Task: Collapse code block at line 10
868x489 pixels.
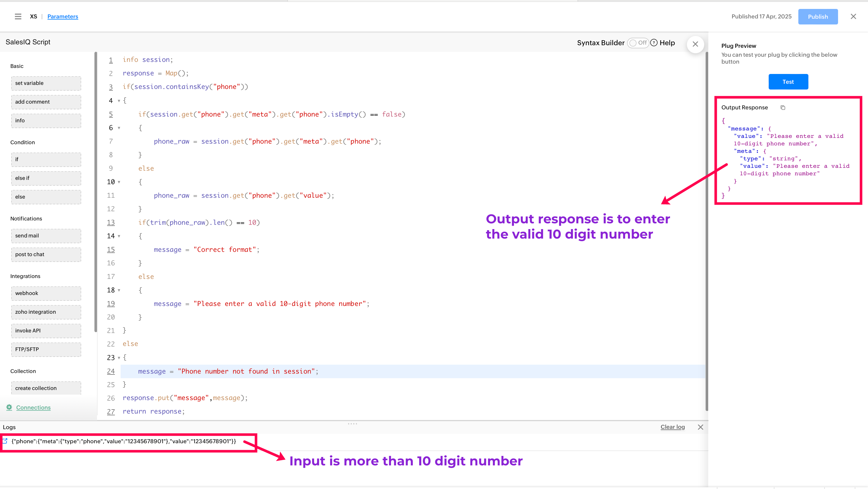Action: tap(119, 182)
